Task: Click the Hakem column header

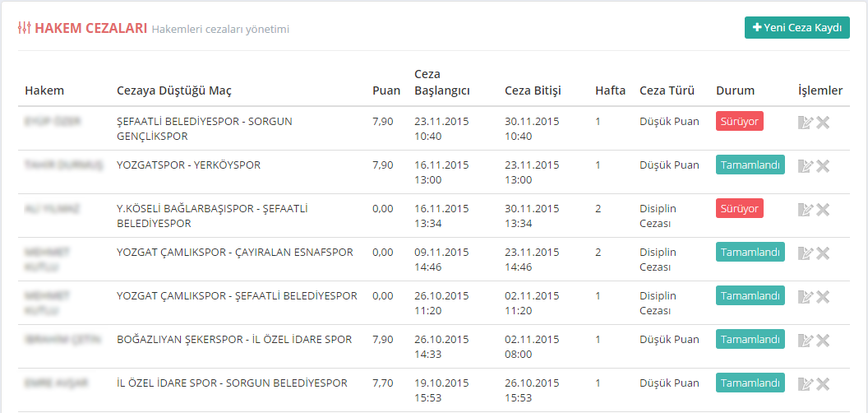Action: pyautogui.click(x=44, y=90)
